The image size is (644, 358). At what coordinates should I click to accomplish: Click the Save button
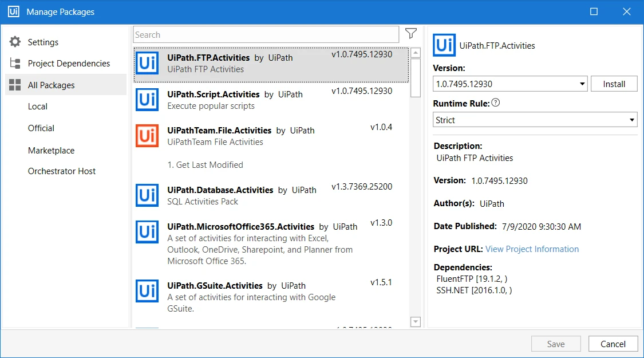(x=556, y=344)
